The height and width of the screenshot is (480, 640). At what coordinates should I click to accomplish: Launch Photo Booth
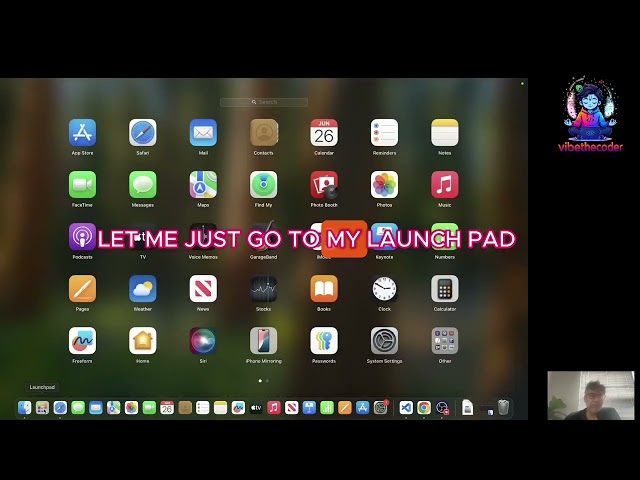click(324, 184)
